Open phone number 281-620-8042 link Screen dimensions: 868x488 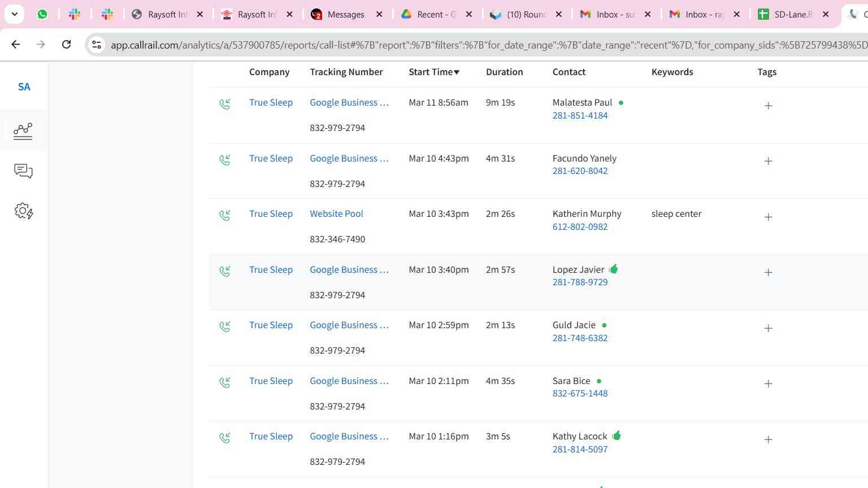(580, 171)
